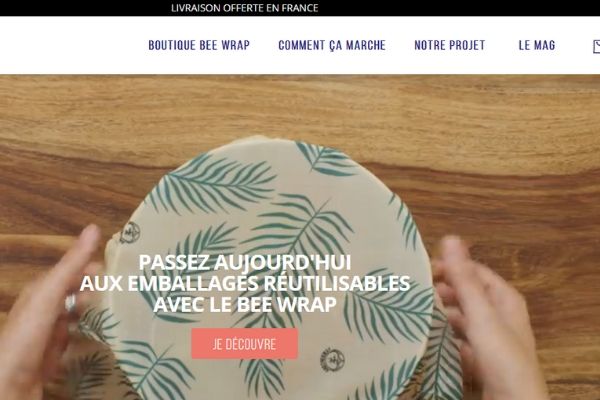Visit Le Mag section
600x400 pixels.
[x=536, y=45]
